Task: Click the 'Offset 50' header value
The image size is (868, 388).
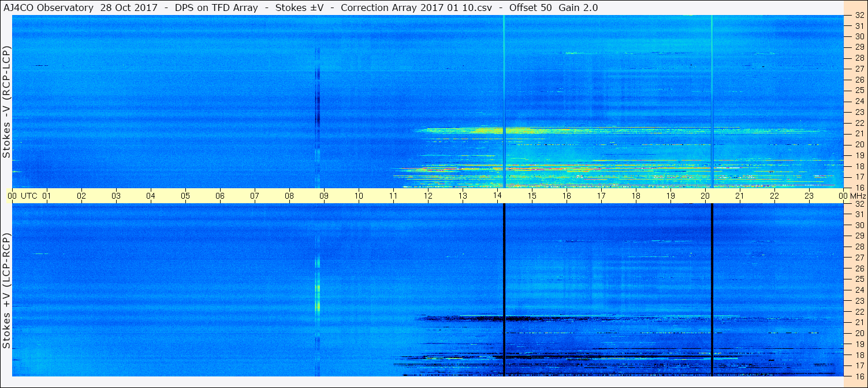Action: point(531,8)
